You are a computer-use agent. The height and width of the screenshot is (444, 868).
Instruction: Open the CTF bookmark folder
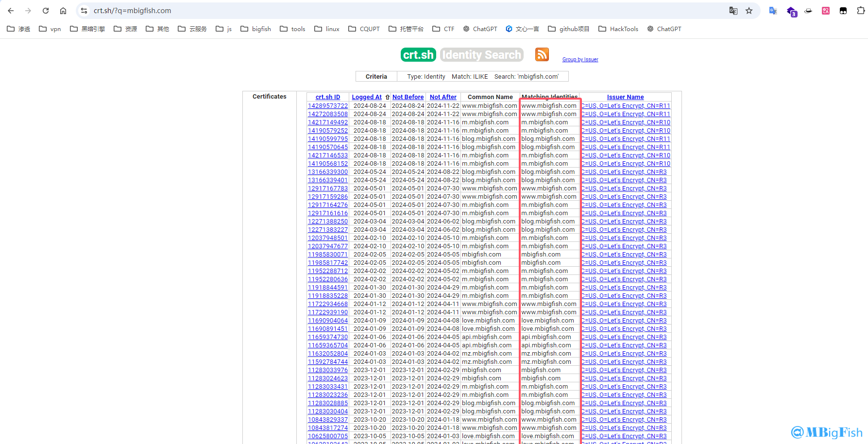coord(443,29)
